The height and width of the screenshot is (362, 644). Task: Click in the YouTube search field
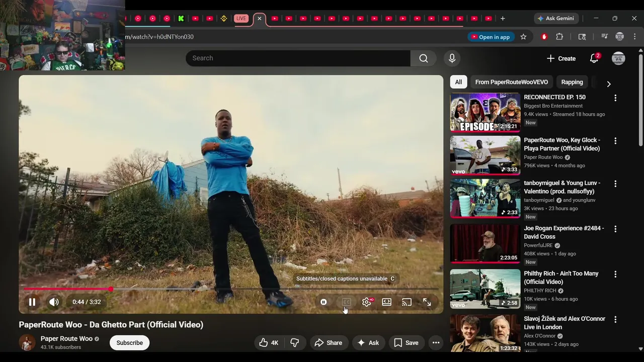tap(298, 58)
